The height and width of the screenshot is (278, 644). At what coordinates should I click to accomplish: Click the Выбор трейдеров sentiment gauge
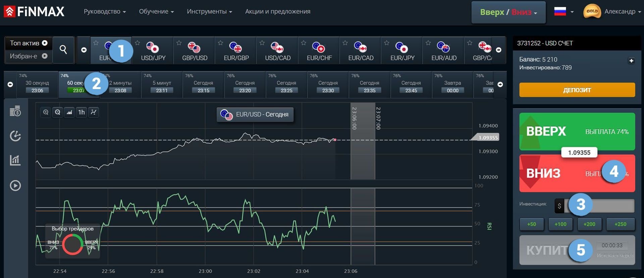(72, 241)
